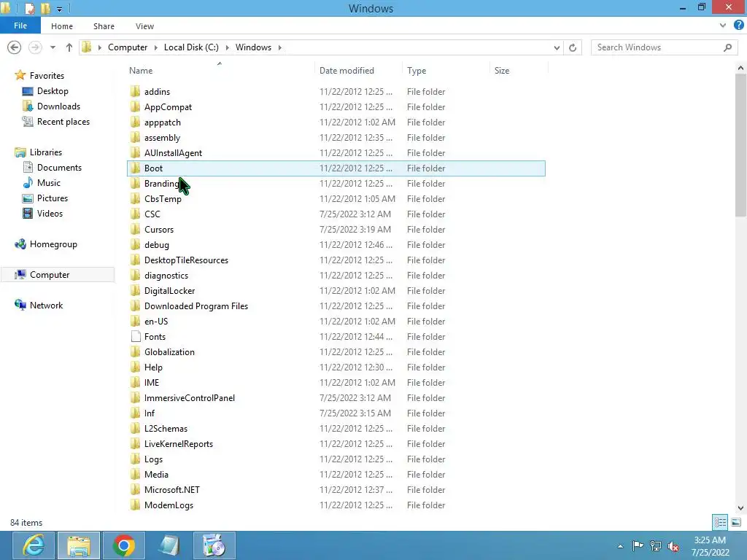This screenshot has height=560, width=747.
Task: Select Homegroup in the navigation pane
Action: 53,244
